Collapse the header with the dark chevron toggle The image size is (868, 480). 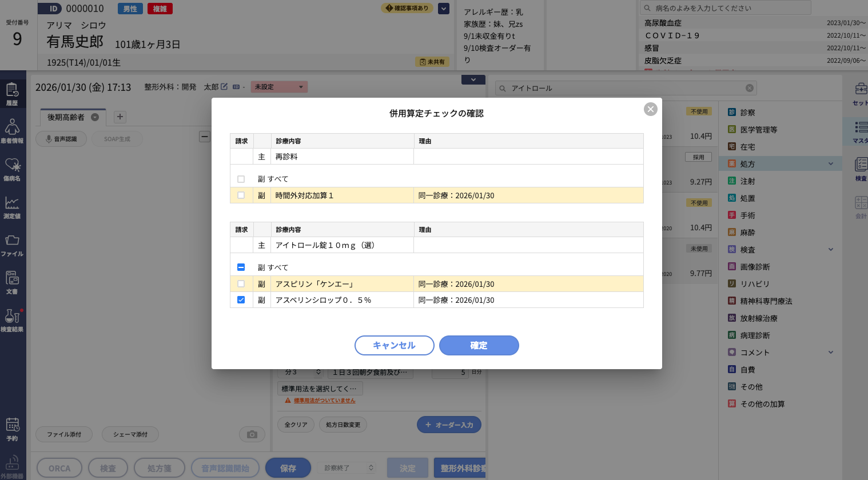tap(473, 80)
